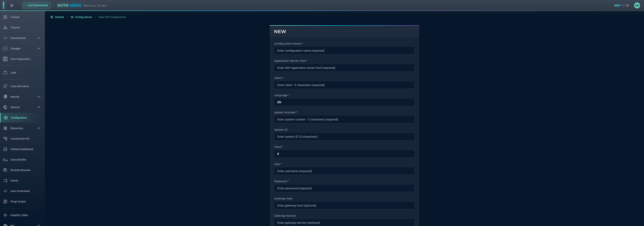Screen dimensions: 644x226
Task: Expand the Identity section
Action: (x=39, y=97)
